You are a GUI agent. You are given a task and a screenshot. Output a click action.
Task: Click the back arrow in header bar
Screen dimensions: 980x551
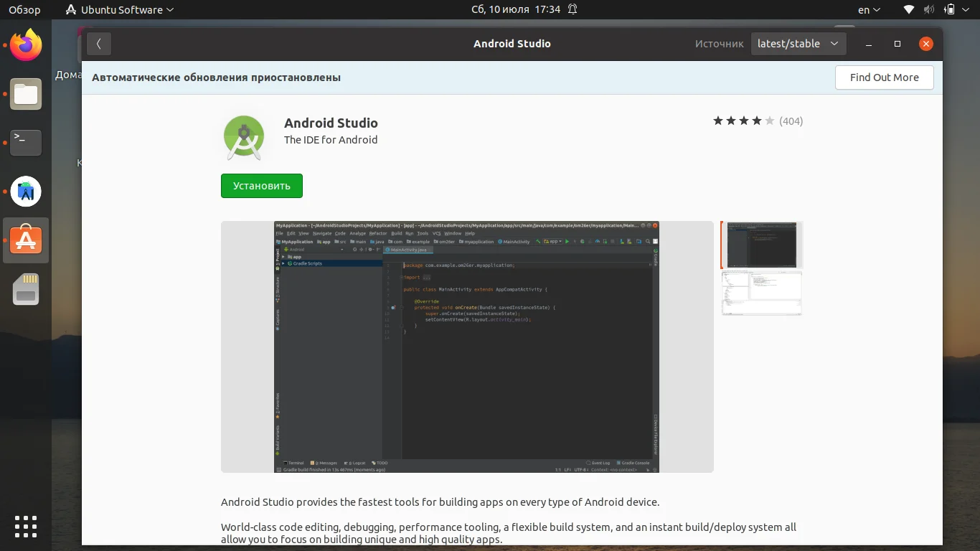point(99,44)
